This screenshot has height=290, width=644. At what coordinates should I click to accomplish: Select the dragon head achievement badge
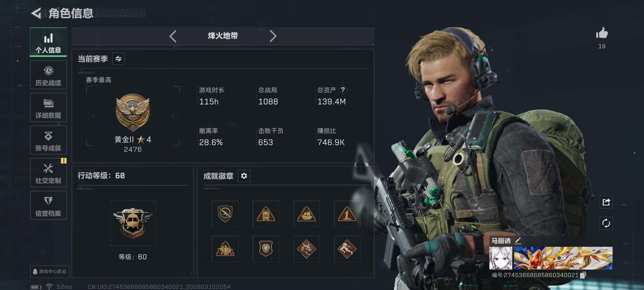click(306, 249)
